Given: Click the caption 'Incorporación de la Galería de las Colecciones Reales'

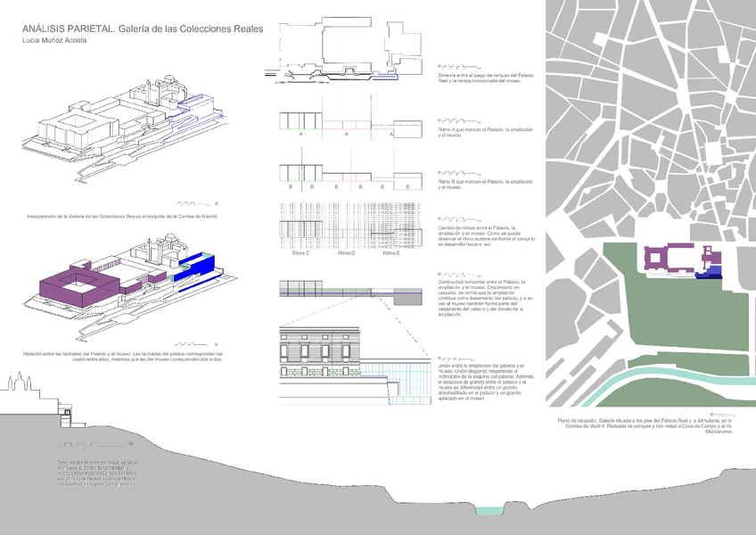Looking at the screenshot, I should [x=122, y=217].
